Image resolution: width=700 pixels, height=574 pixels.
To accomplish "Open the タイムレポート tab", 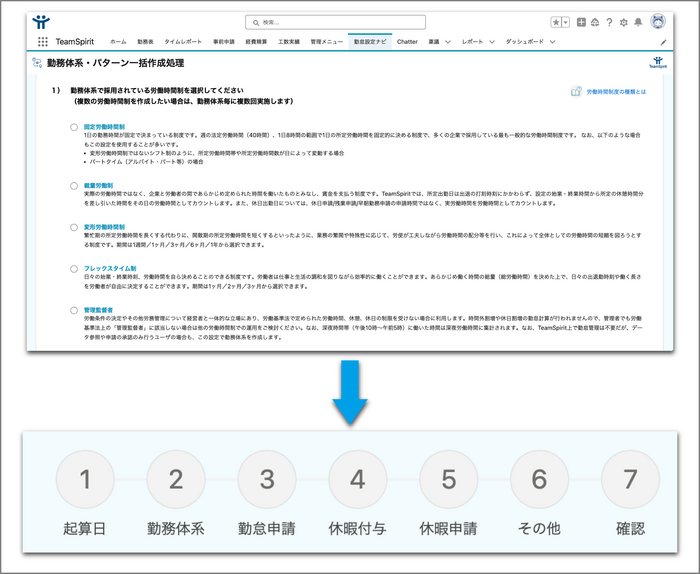I will pyautogui.click(x=183, y=42).
